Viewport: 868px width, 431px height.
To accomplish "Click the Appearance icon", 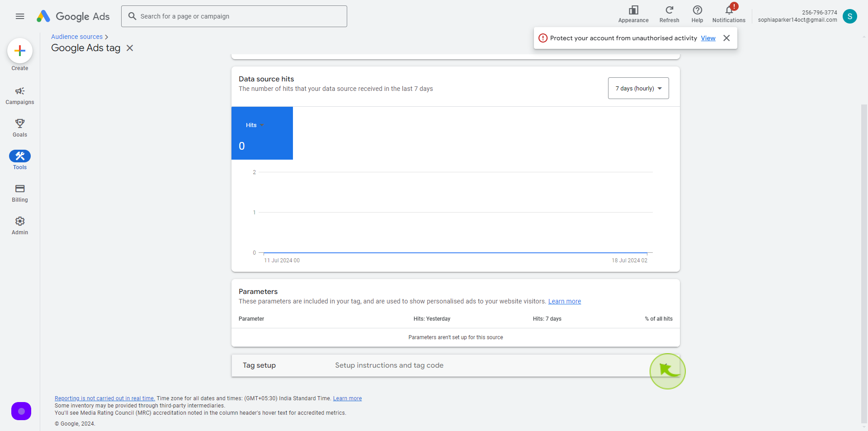I will pyautogui.click(x=633, y=14).
